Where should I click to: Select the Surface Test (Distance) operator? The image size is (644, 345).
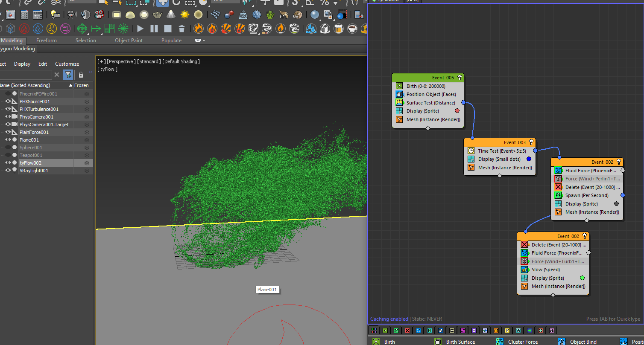(x=428, y=103)
